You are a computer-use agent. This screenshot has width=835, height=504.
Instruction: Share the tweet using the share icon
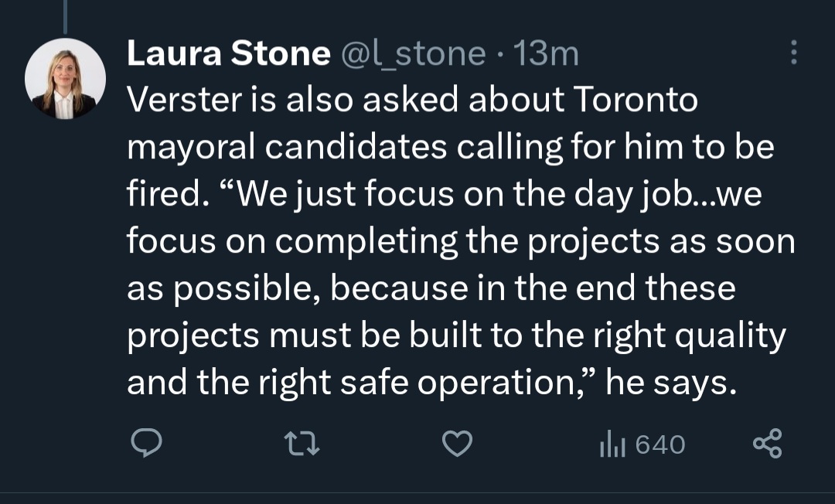[768, 444]
